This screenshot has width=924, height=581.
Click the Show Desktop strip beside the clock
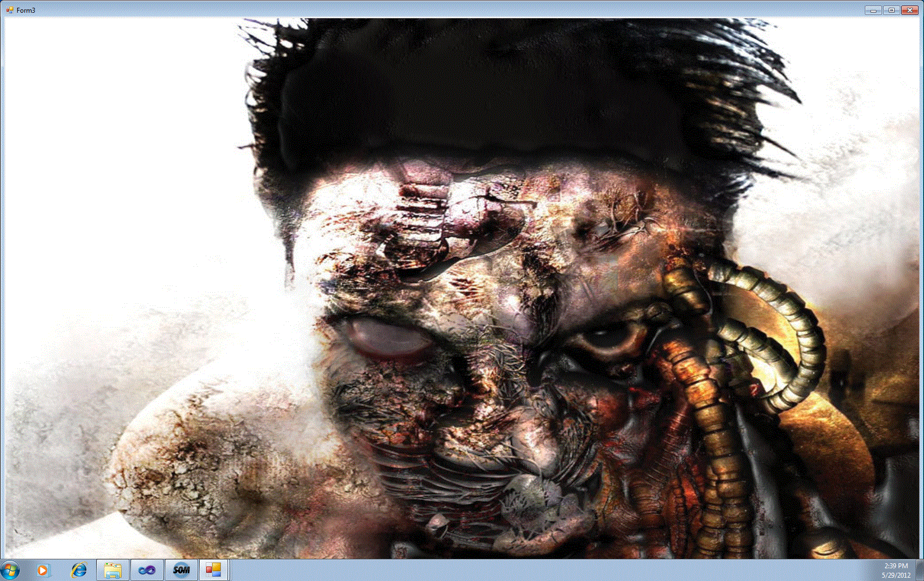(x=920, y=570)
